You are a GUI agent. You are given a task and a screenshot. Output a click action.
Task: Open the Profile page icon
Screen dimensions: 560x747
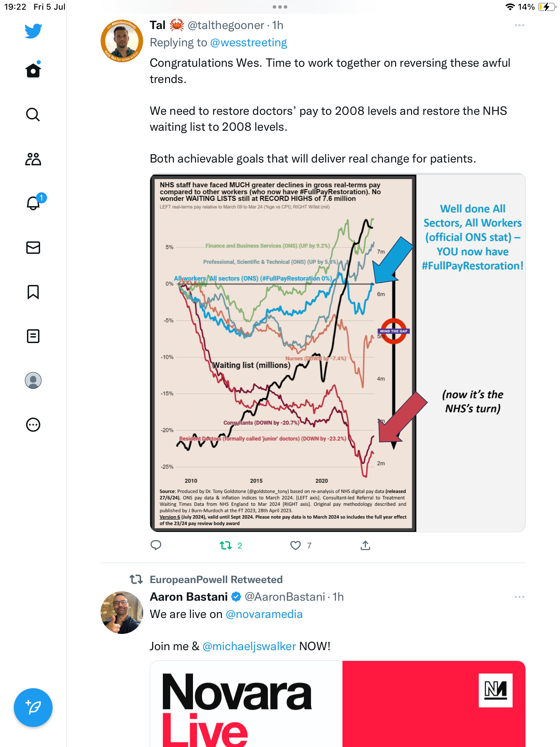pyautogui.click(x=33, y=380)
